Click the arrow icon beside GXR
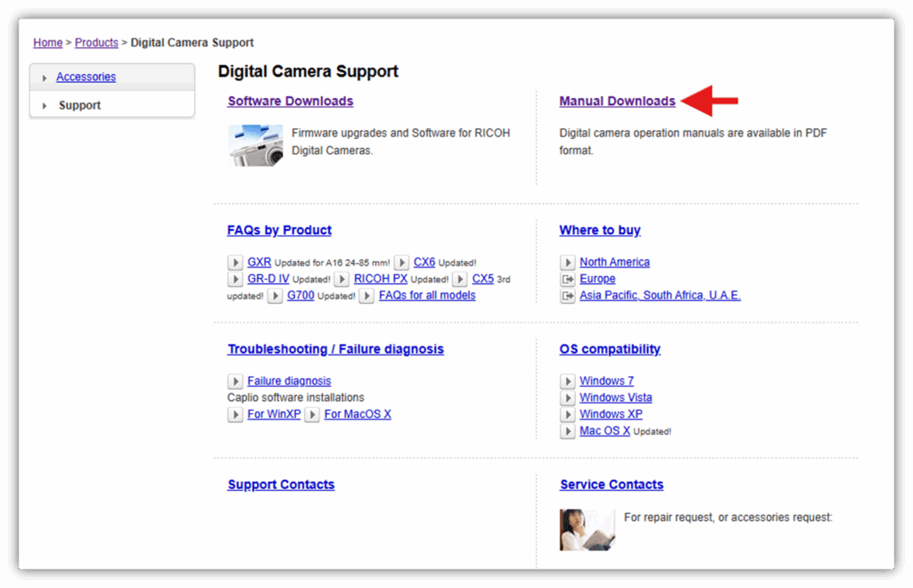This screenshot has width=913, height=588. pyautogui.click(x=235, y=263)
